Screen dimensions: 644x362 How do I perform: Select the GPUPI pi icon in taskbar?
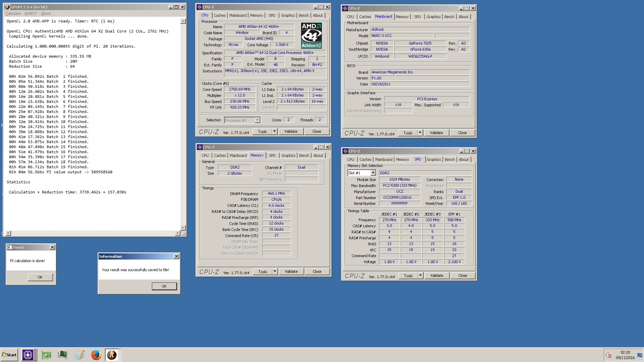point(112,355)
